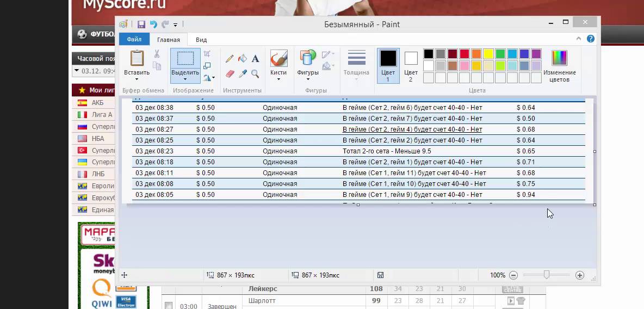This screenshot has width=644, height=309.
Task: Open the shape Outline dropdown
Action: [328, 54]
